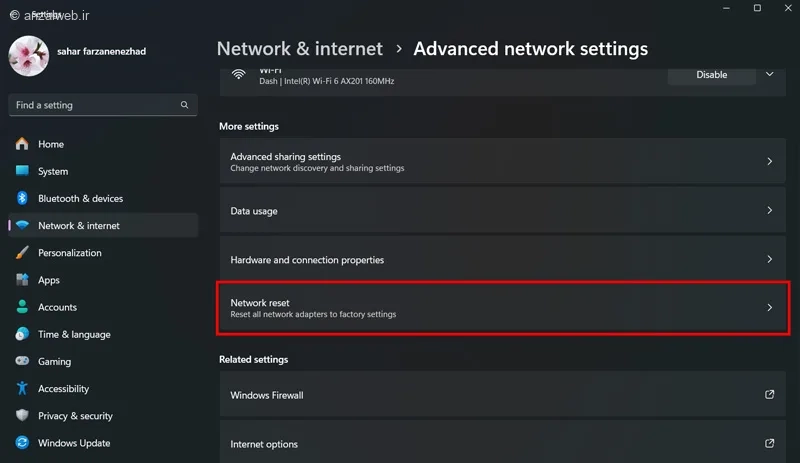Screen dimensions: 800x463
Task: Open System settings via its icon
Action: pos(22,171)
